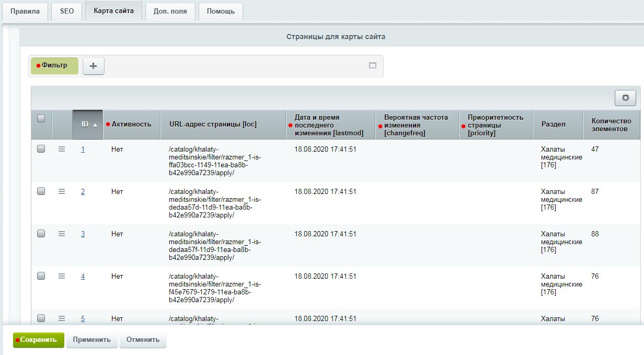Open the action menu icon for row ID 5
Image resolution: width=644 pixels, height=355 pixels.
point(62,318)
